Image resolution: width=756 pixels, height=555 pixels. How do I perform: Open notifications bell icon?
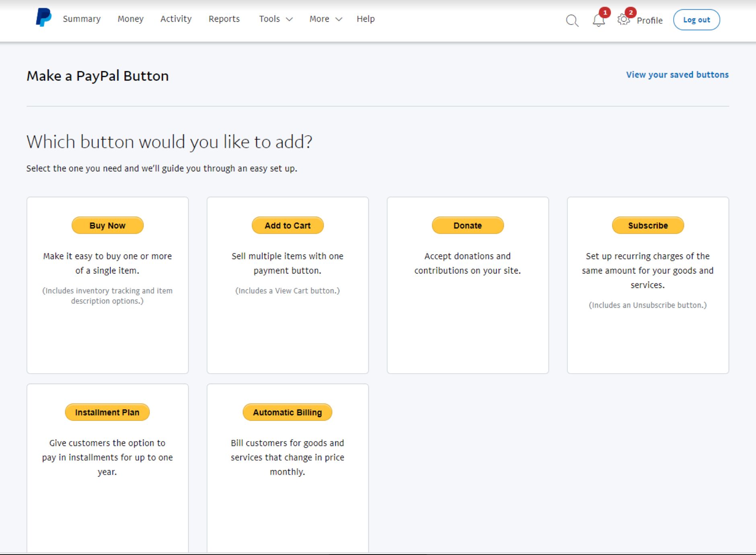598,20
